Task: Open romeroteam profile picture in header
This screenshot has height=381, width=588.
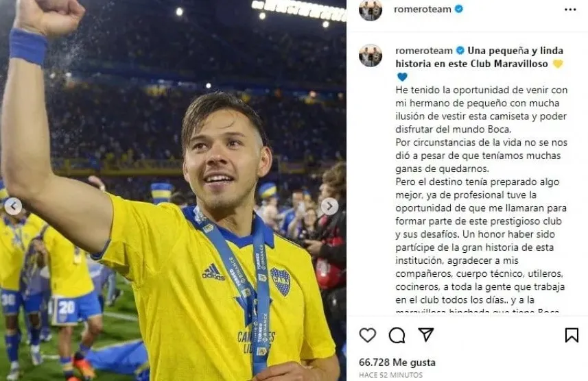Action: pos(371,10)
